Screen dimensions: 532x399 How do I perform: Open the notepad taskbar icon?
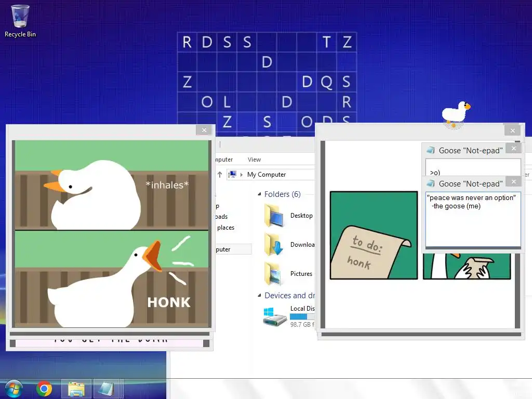[x=106, y=389]
